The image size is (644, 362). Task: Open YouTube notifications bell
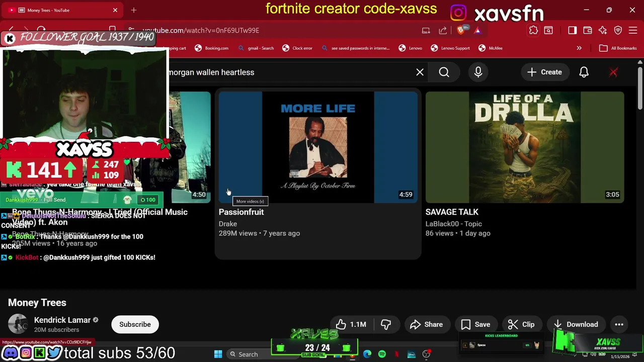584,72
